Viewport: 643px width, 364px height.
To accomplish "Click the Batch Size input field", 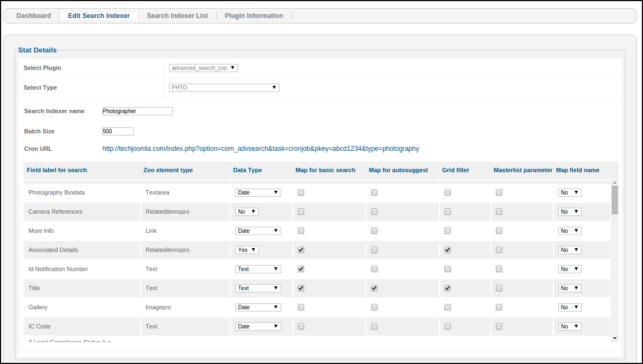I will (x=118, y=131).
